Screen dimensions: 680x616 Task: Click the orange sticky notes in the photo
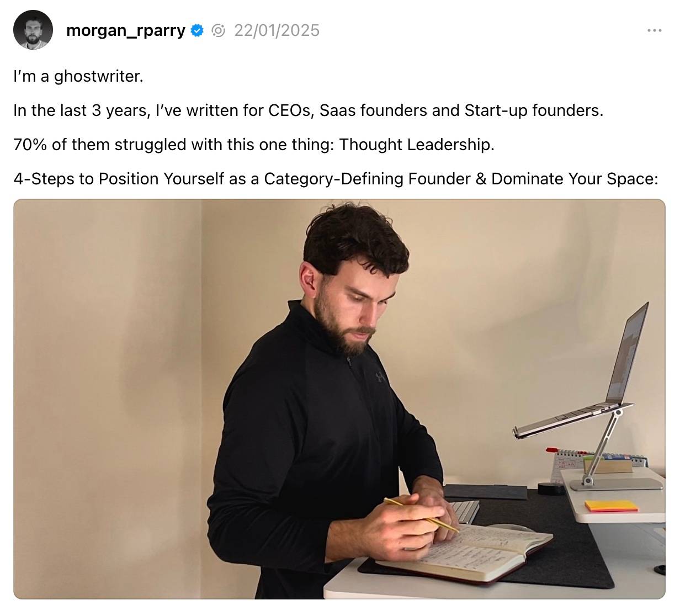611,505
